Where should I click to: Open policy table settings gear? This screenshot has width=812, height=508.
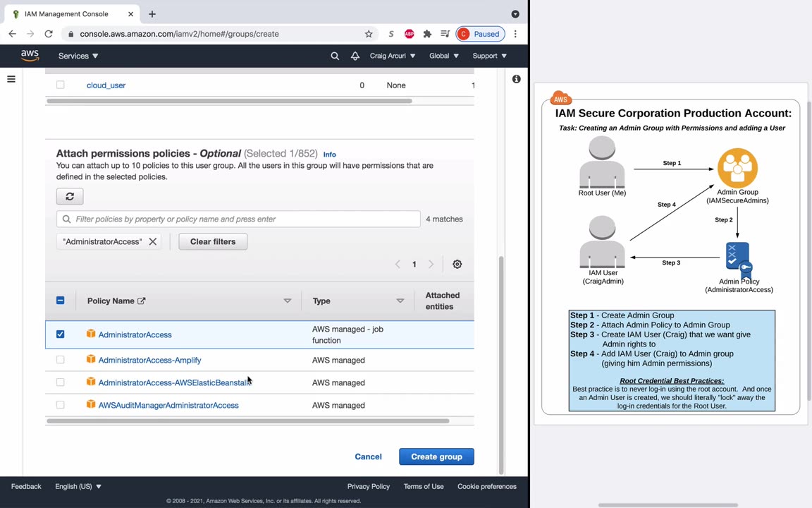coord(457,264)
